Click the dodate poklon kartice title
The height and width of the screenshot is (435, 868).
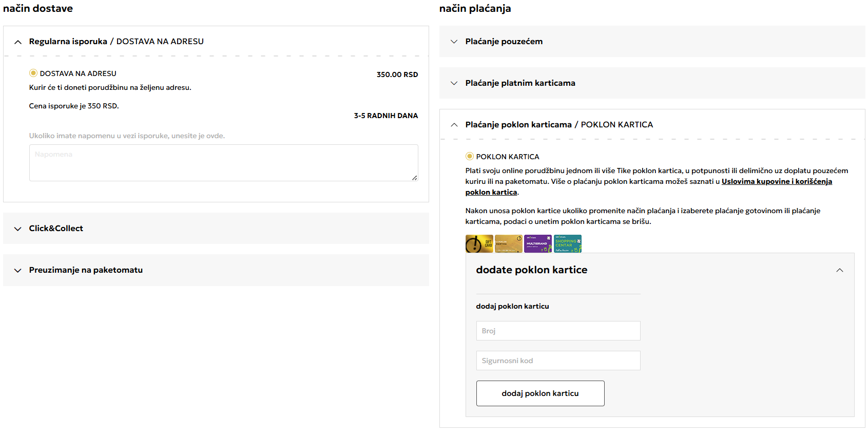pyautogui.click(x=532, y=270)
